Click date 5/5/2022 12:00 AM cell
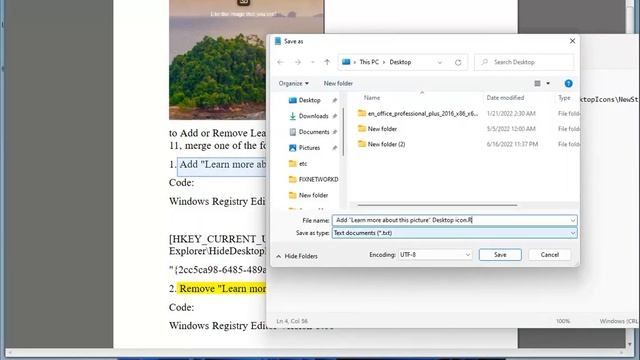This screenshot has height=360, width=640. (511, 129)
